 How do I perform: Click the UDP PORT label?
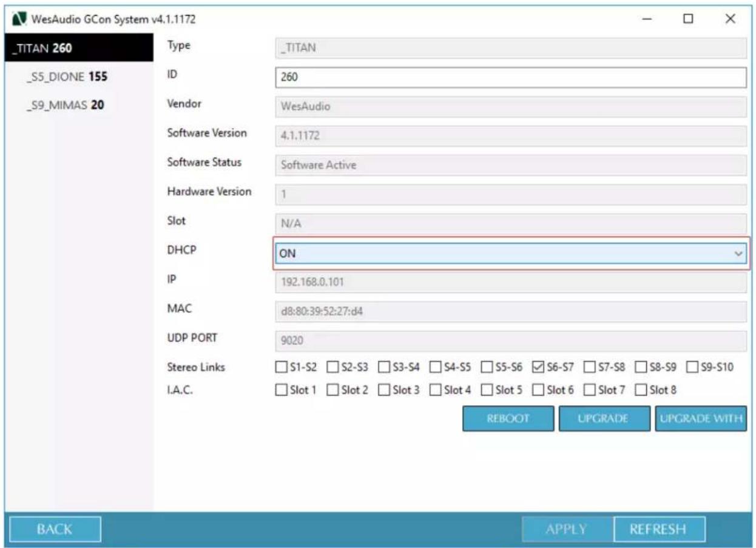[x=191, y=337]
